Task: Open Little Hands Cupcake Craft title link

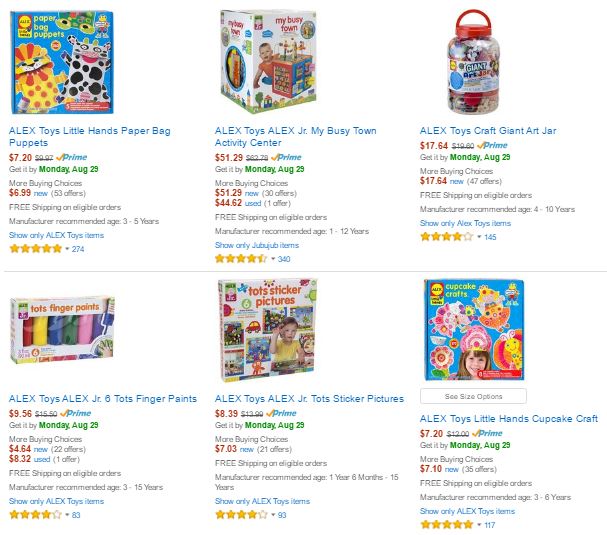Action: pos(509,419)
